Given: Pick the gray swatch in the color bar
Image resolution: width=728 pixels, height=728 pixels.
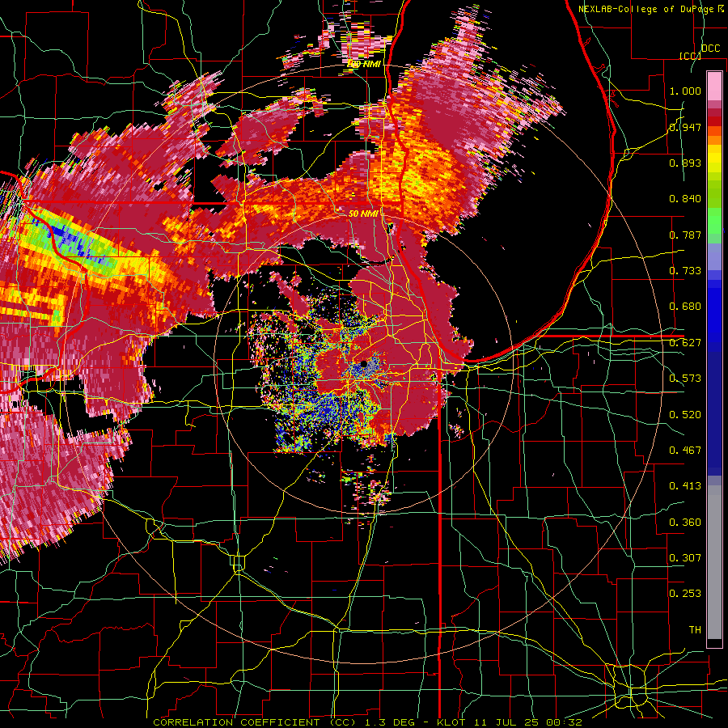Looking at the screenshot, I should point(714,564).
